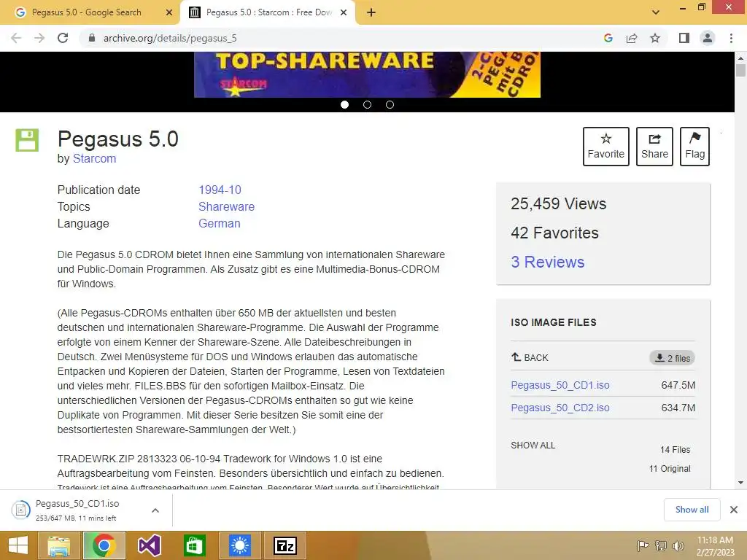Viewport: 747px width, 560px height.
Task: Click SHOW ALL files
Action: pyautogui.click(x=533, y=446)
